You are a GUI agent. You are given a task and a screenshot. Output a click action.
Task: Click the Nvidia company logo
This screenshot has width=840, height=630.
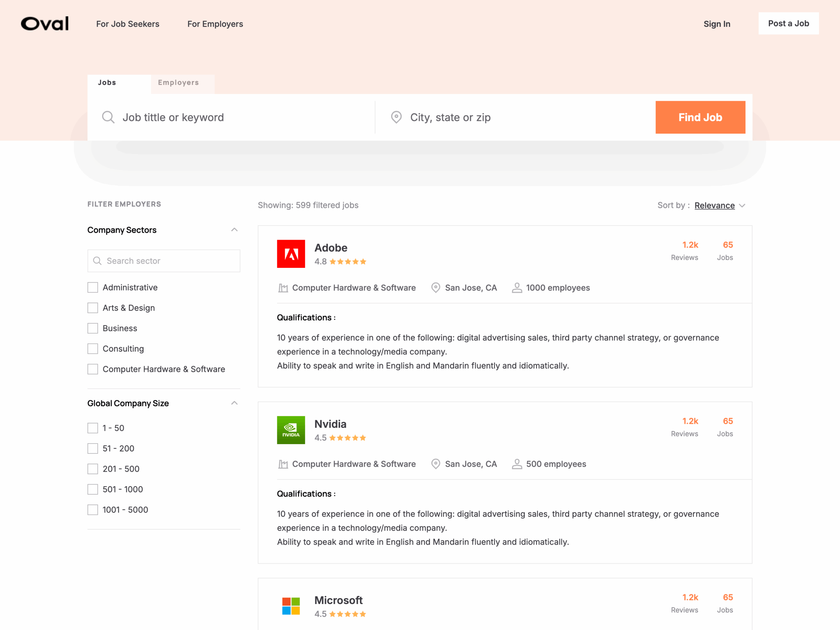(x=291, y=430)
